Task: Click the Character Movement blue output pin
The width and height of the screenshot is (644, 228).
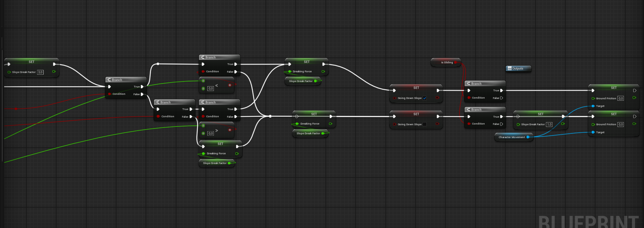Action: [x=528, y=137]
